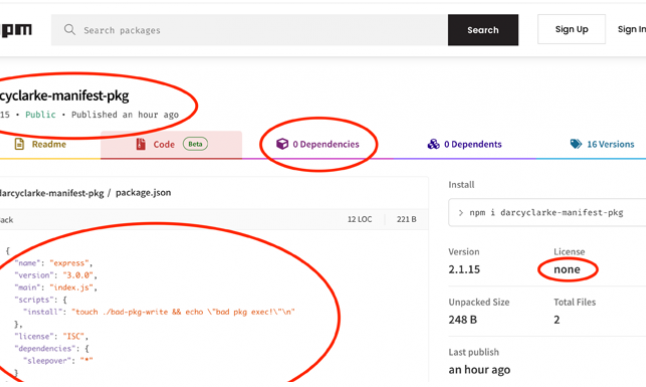Image resolution: width=646 pixels, height=387 pixels.
Task: Click the Readme document icon
Action: click(x=19, y=144)
